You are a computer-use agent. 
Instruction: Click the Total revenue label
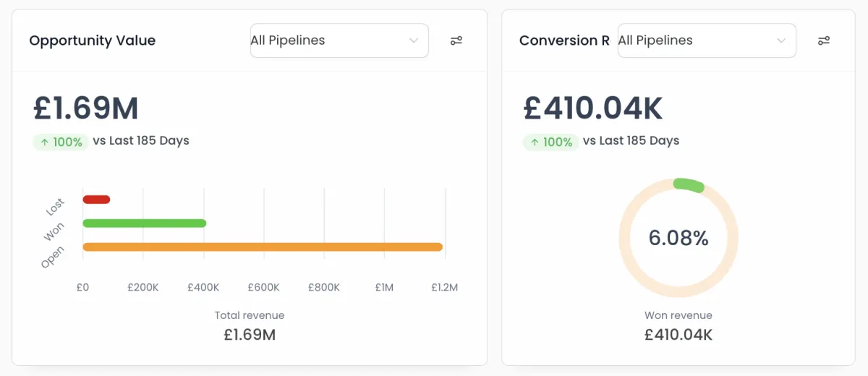point(250,315)
